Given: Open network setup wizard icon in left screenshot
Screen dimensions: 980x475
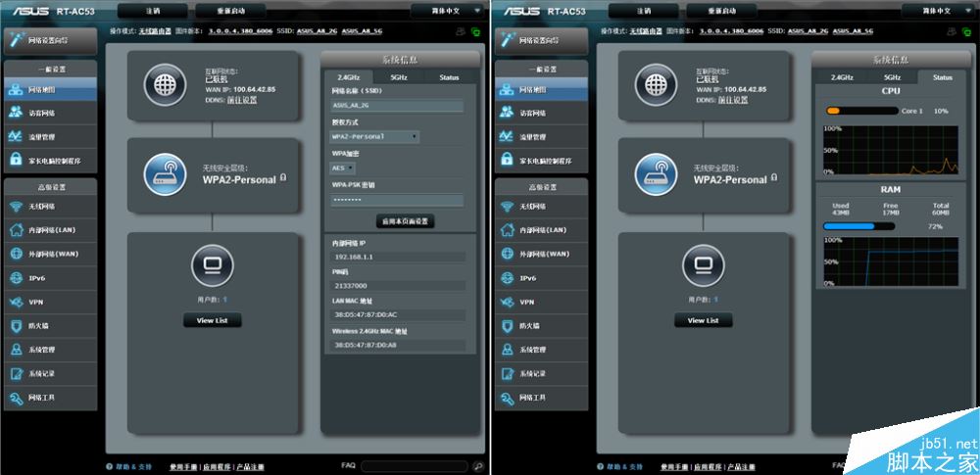Looking at the screenshot, I should [x=17, y=40].
